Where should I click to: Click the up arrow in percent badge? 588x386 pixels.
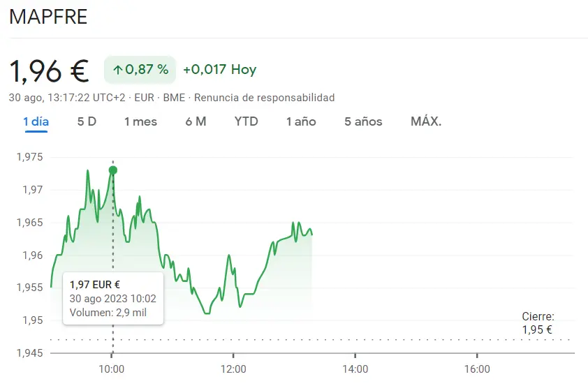pos(118,70)
